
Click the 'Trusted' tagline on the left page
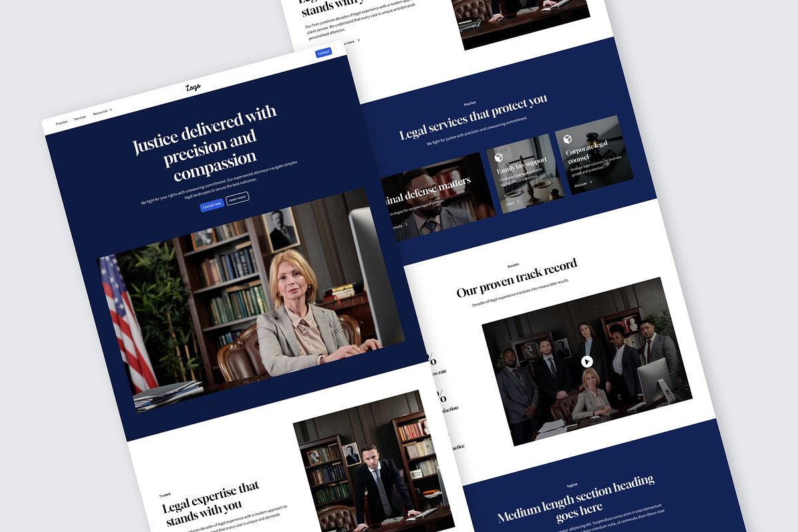(x=164, y=495)
